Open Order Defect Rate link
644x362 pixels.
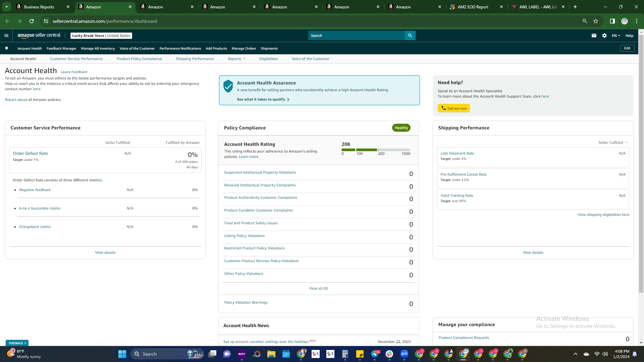[30, 153]
